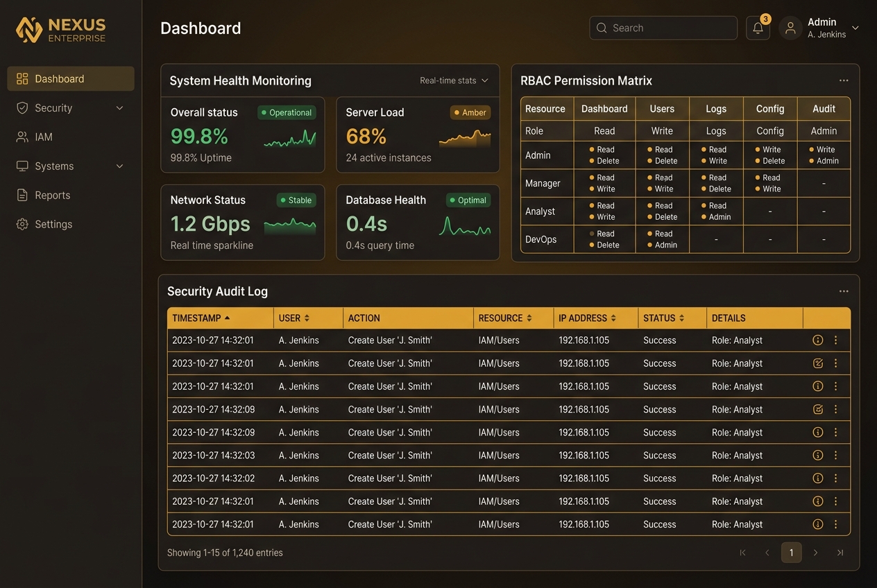This screenshot has height=588, width=877.
Task: Expand the Security sidebar chevron
Action: click(x=119, y=108)
